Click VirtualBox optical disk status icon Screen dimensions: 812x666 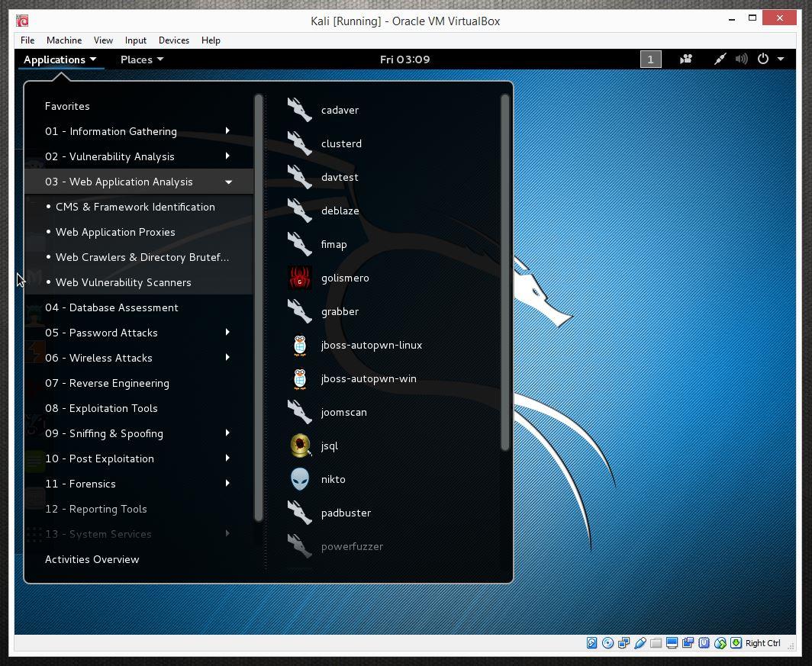pyautogui.click(x=608, y=642)
